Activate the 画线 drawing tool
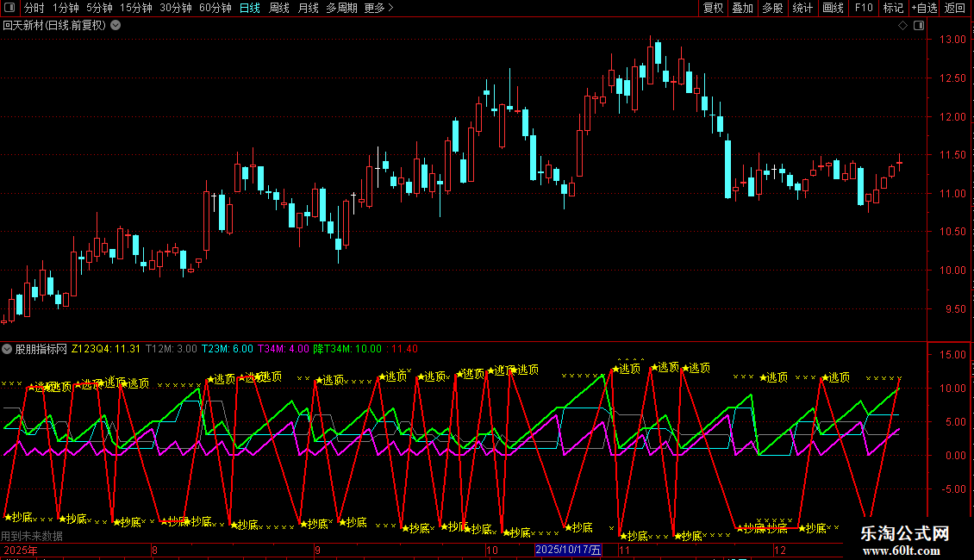This screenshot has width=974, height=560. 833,8
